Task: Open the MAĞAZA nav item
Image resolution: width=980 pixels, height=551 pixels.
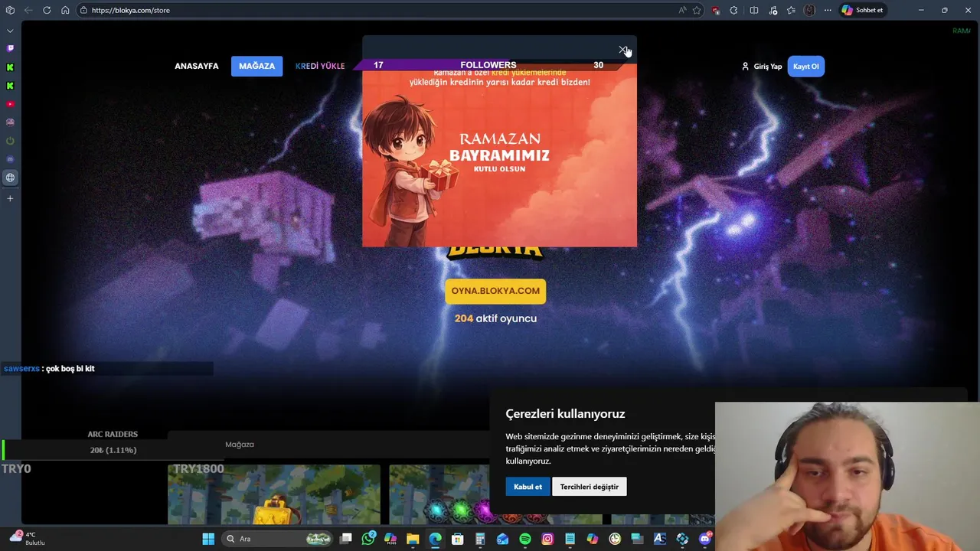Action: point(256,66)
